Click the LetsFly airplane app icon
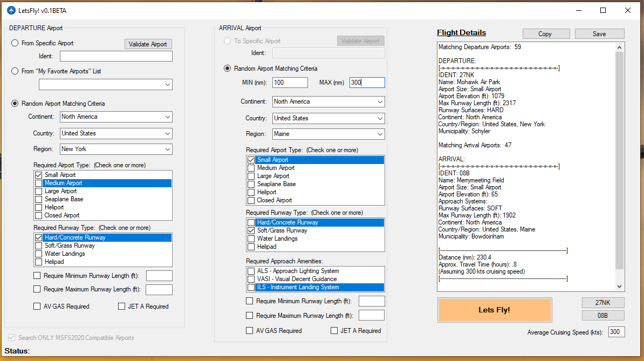 tap(11, 11)
